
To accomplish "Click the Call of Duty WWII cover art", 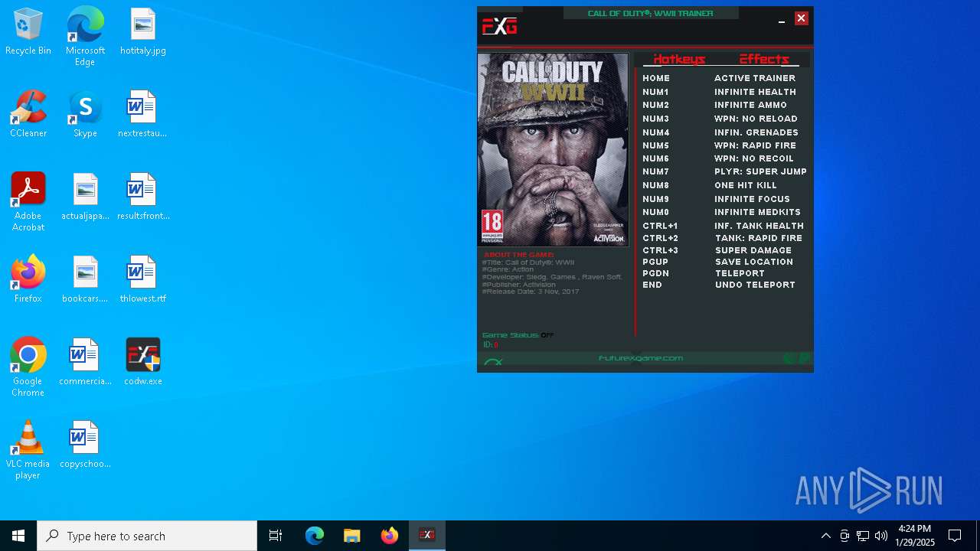I will pyautogui.click(x=553, y=150).
